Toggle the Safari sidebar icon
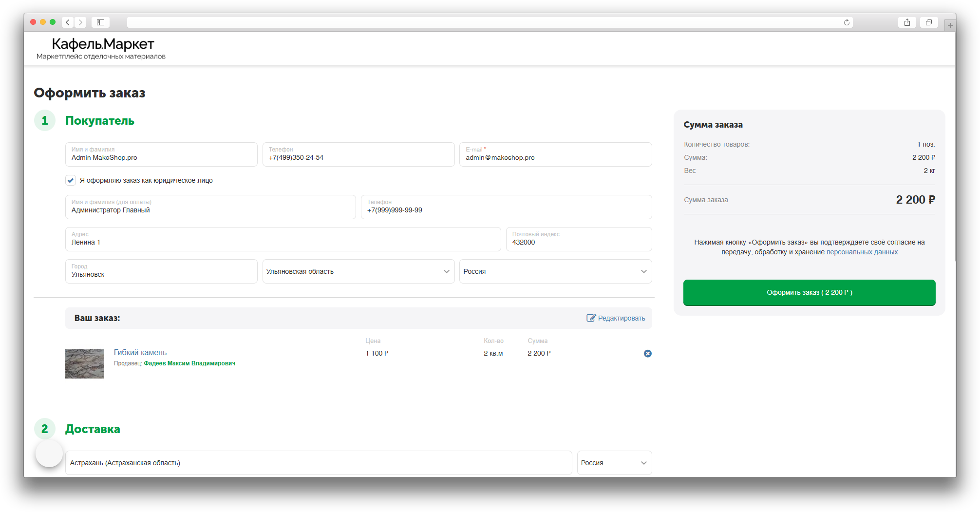The image size is (980, 512). (100, 22)
